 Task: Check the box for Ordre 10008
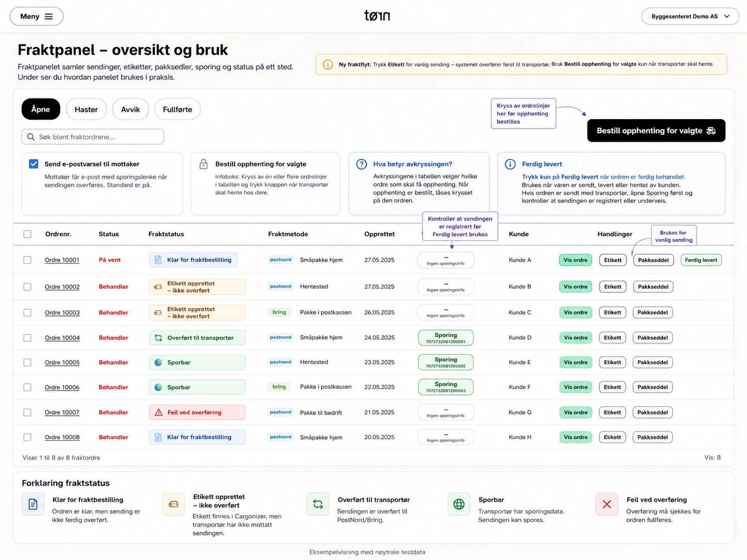coord(27,437)
